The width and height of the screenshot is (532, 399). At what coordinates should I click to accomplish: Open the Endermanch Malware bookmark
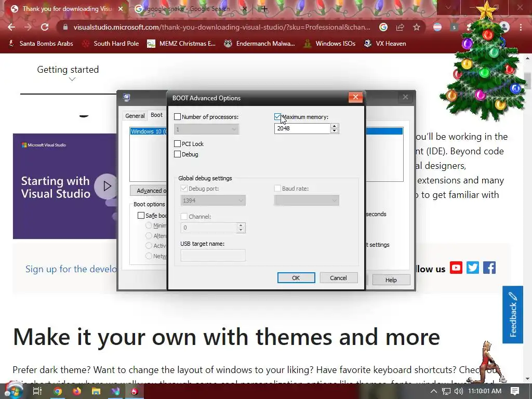pyautogui.click(x=260, y=44)
